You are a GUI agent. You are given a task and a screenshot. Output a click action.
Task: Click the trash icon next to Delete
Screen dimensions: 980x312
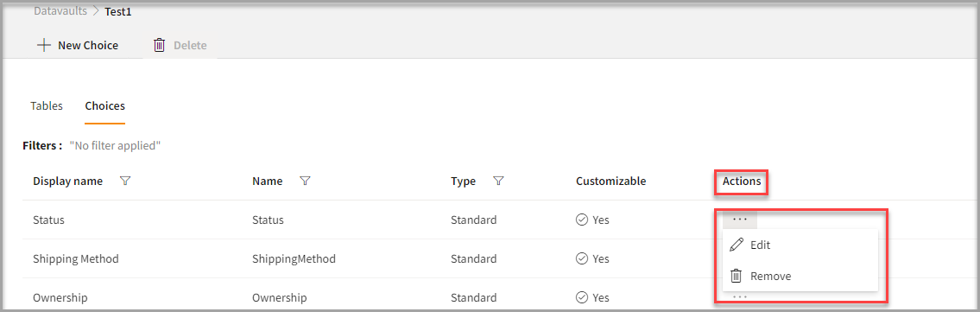(x=160, y=45)
